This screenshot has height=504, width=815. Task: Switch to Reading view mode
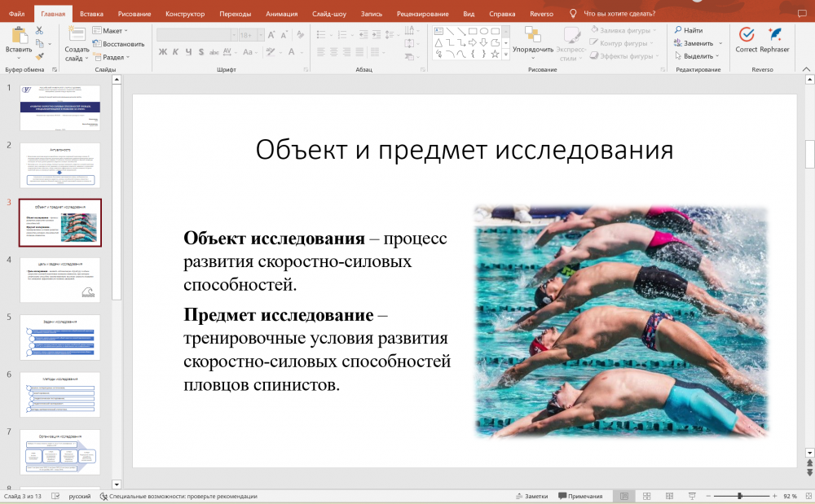click(669, 496)
